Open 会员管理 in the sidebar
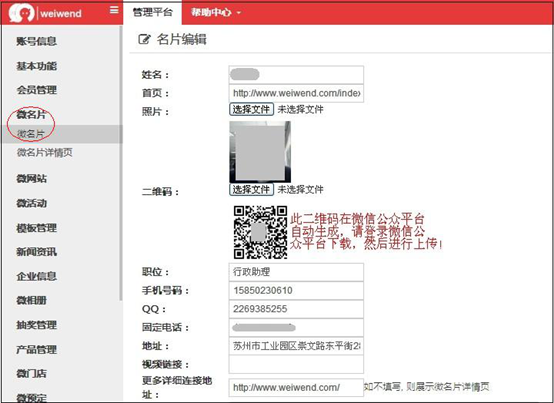Screen dimensions: 554x403 pyautogui.click(x=36, y=90)
